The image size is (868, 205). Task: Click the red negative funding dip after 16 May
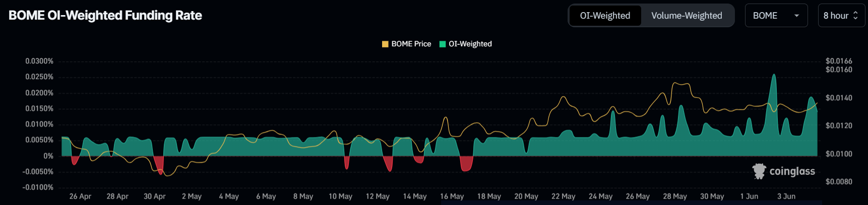(x=466, y=163)
